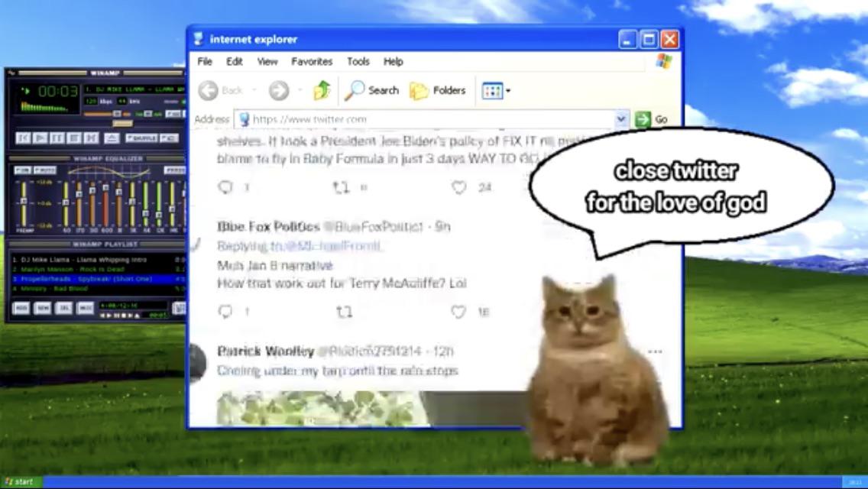
Task: Click Winamp equalizer preamp slider
Action: click(24, 204)
